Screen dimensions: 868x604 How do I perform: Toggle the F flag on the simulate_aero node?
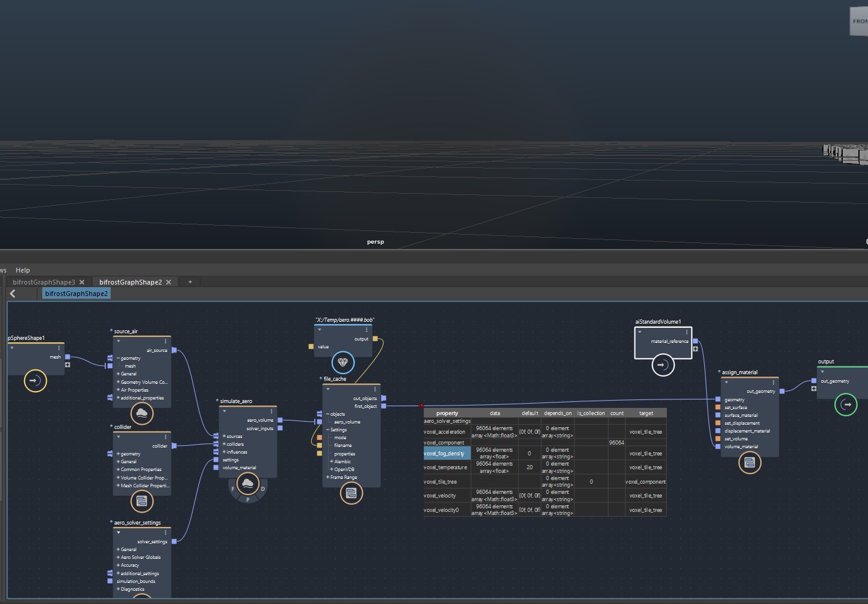[233, 488]
